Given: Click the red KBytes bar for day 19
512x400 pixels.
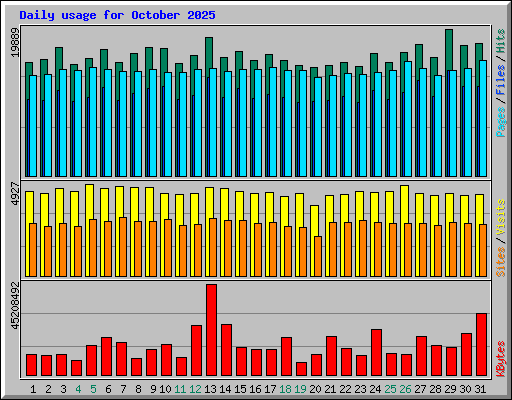Looking at the screenshot, I should coord(301,369).
